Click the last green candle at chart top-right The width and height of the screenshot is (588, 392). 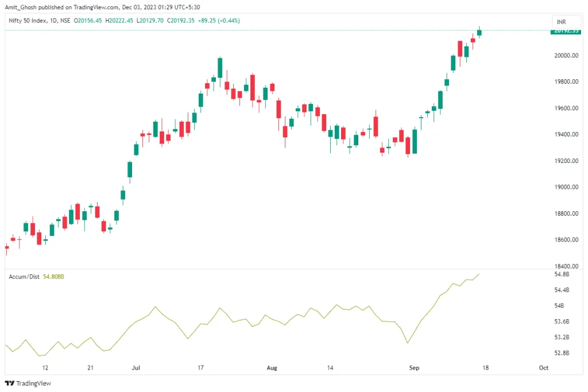pos(479,33)
